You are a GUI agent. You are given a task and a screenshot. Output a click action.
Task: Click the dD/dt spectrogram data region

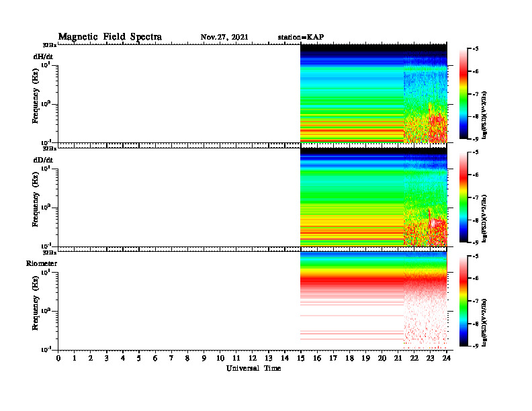[x=373, y=197]
